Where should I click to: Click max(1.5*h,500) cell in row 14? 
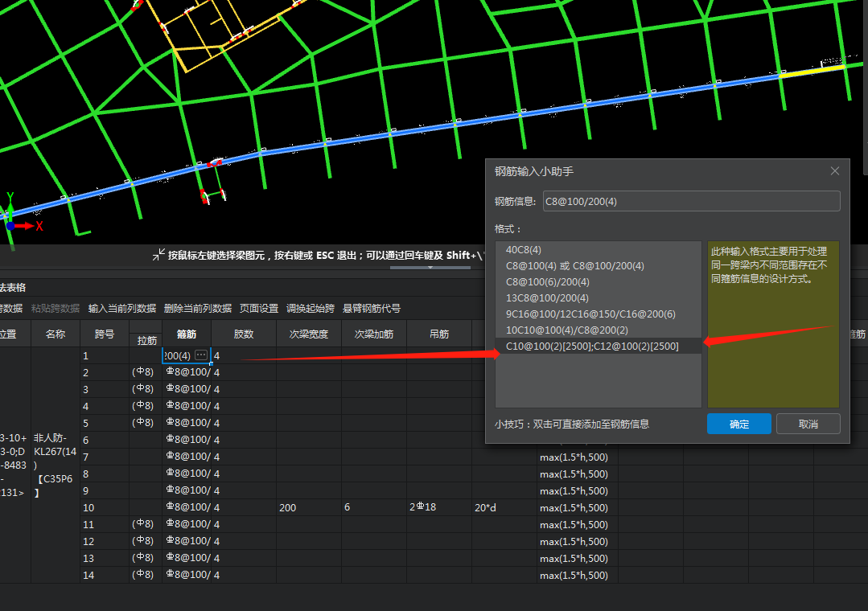(x=578, y=575)
